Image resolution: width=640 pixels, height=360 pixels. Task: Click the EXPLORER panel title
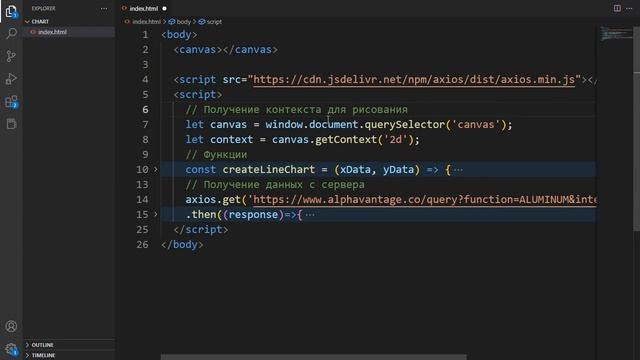pos(43,9)
